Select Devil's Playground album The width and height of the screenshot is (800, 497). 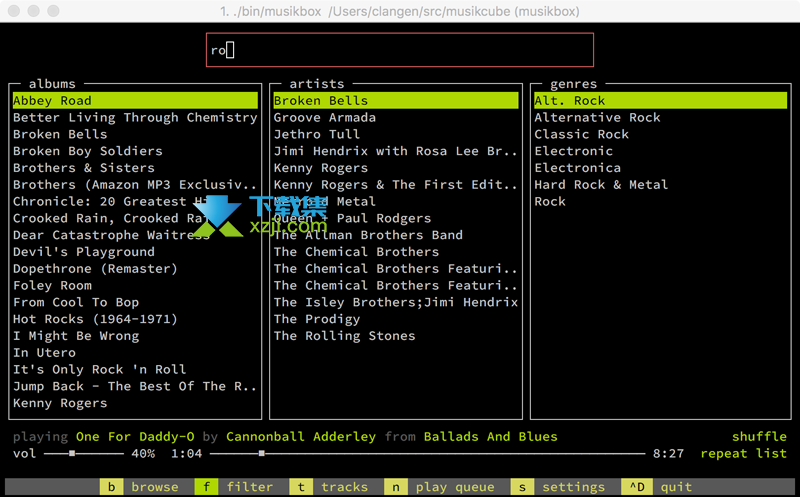tap(135, 252)
